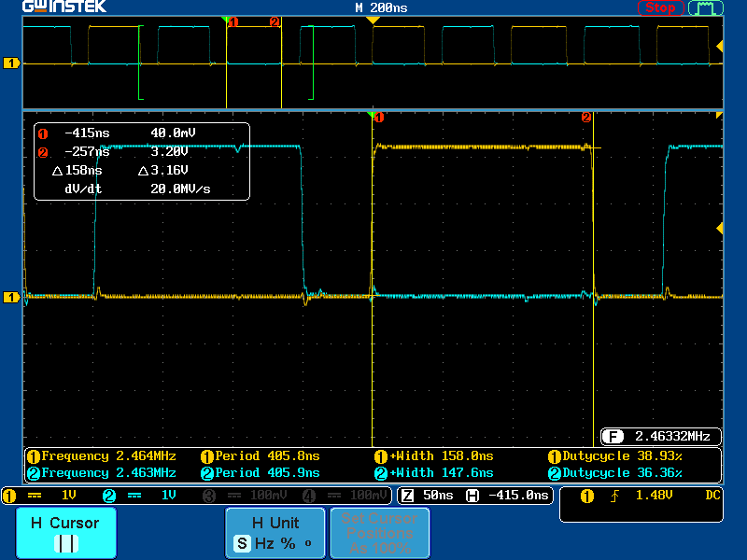Screen dimensions: 747x560
Task: Click the dV/dt 20.0MV/s readout
Action: point(180,189)
